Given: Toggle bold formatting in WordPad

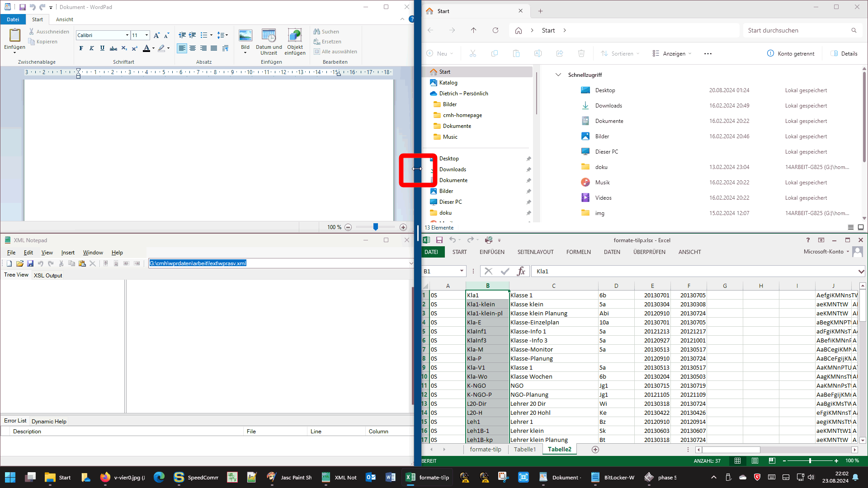Looking at the screenshot, I should 81,48.
